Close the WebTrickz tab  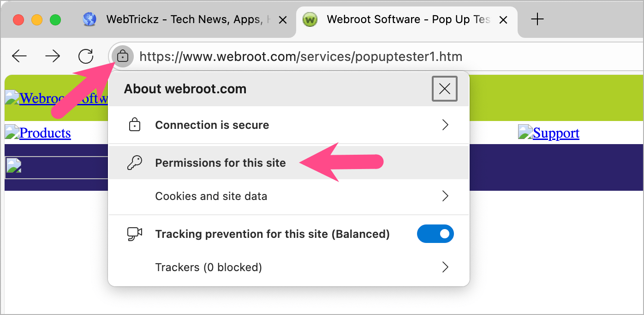[x=283, y=20]
